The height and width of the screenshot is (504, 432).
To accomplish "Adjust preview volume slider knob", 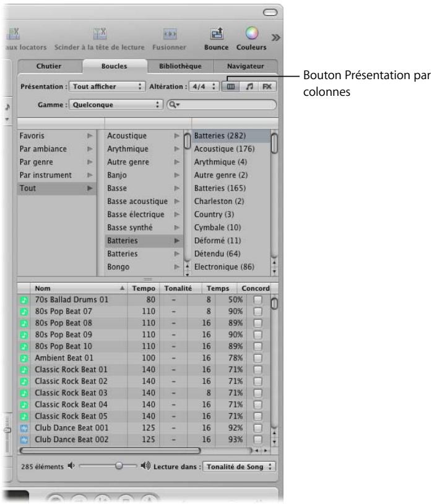I will click(119, 466).
